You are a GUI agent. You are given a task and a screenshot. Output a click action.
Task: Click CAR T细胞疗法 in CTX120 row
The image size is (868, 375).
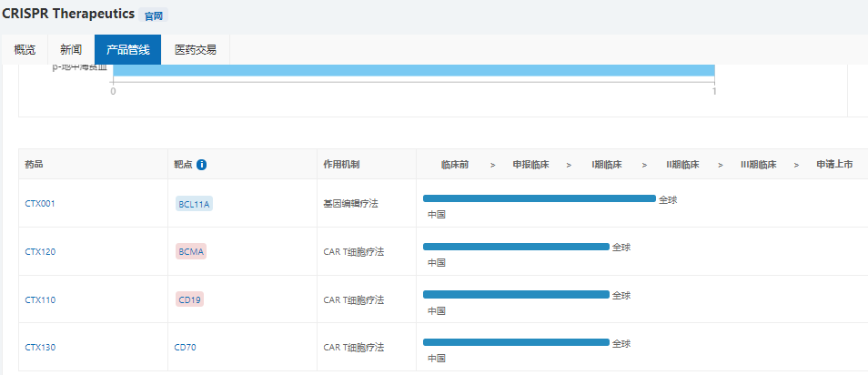coord(353,251)
